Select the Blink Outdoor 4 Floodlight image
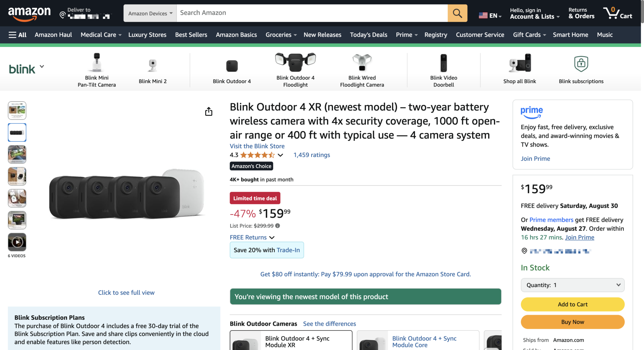This screenshot has width=644, height=350. tap(295, 62)
